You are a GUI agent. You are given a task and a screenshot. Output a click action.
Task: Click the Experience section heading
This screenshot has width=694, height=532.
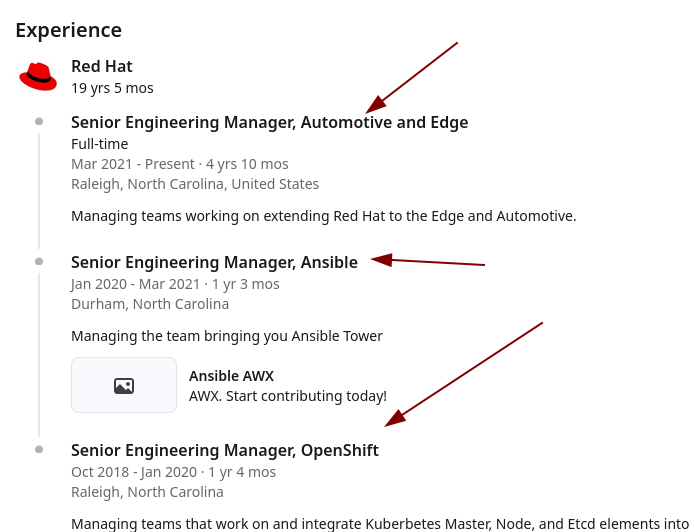[x=68, y=30]
